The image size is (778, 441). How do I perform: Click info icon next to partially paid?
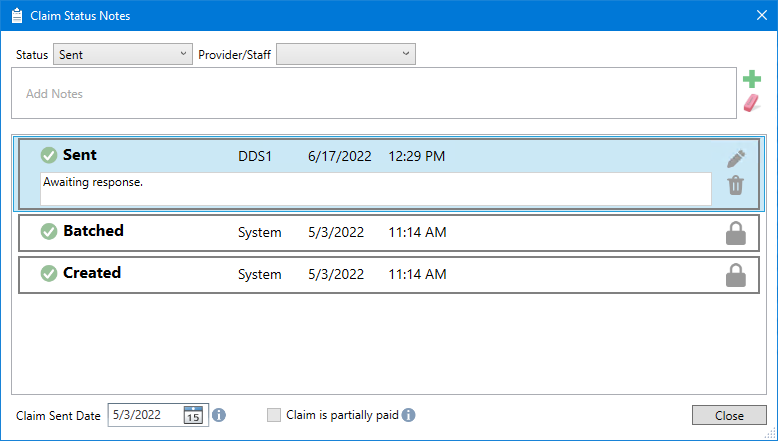tap(408, 415)
